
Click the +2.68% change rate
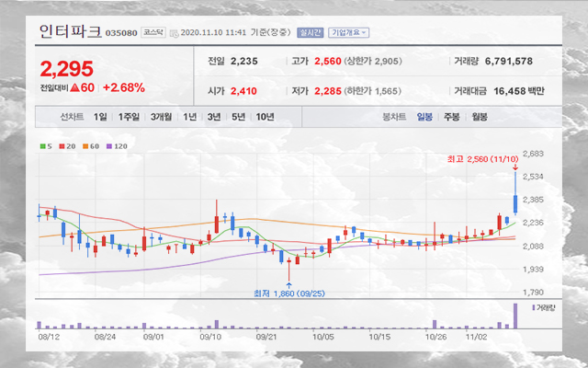(124, 88)
